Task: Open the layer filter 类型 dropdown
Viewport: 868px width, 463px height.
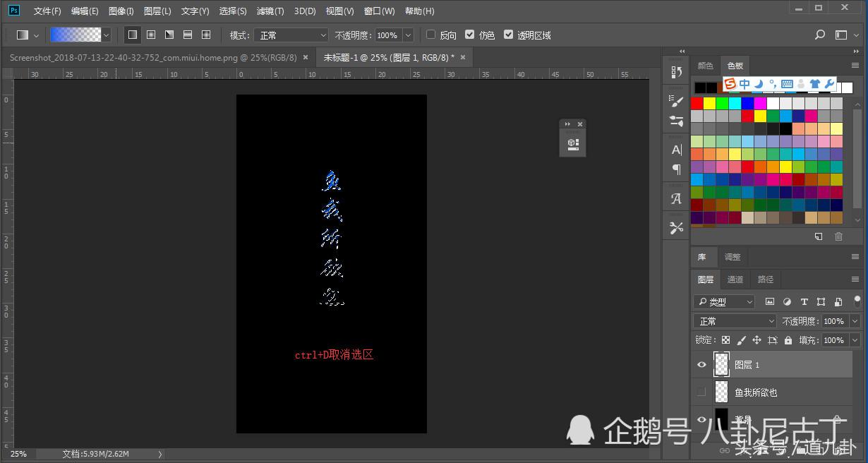Action: pos(724,301)
